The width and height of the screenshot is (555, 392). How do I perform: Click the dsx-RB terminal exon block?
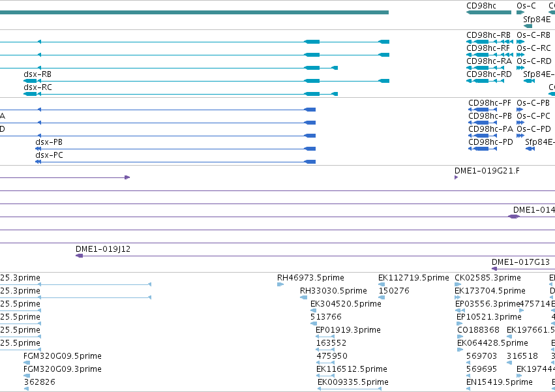pos(30,81)
